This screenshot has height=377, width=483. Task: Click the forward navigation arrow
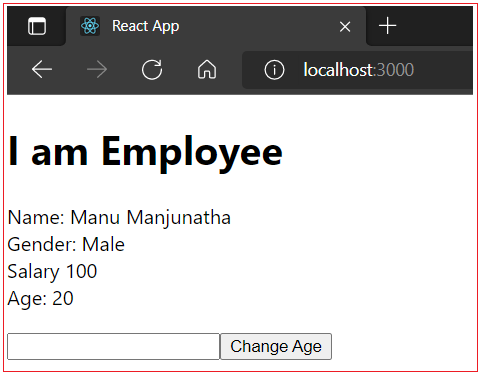tap(97, 70)
